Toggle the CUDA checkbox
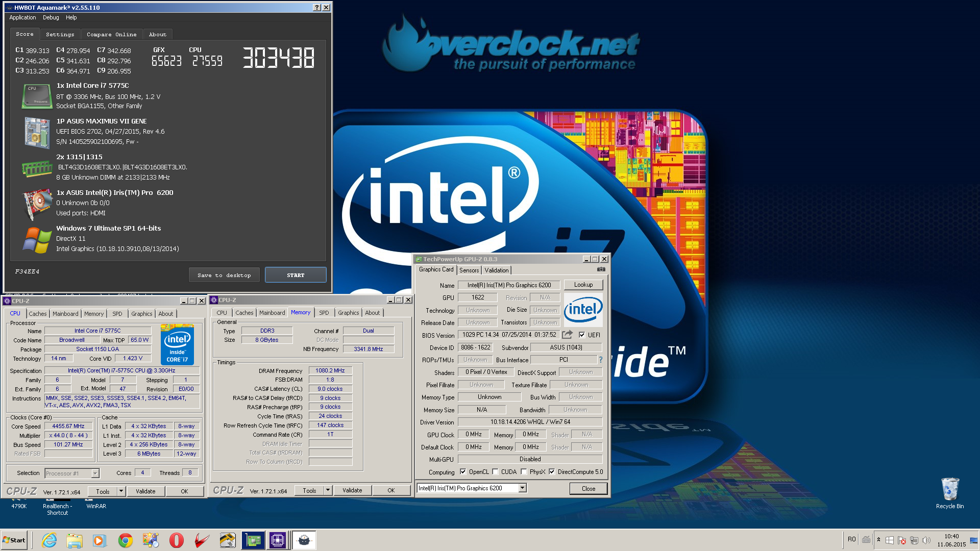 [495, 472]
